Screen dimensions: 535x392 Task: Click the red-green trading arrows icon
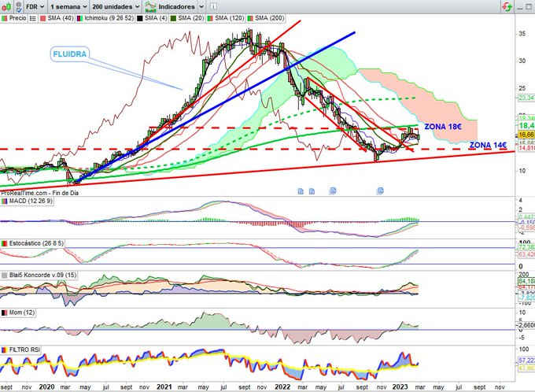click(x=507, y=6)
